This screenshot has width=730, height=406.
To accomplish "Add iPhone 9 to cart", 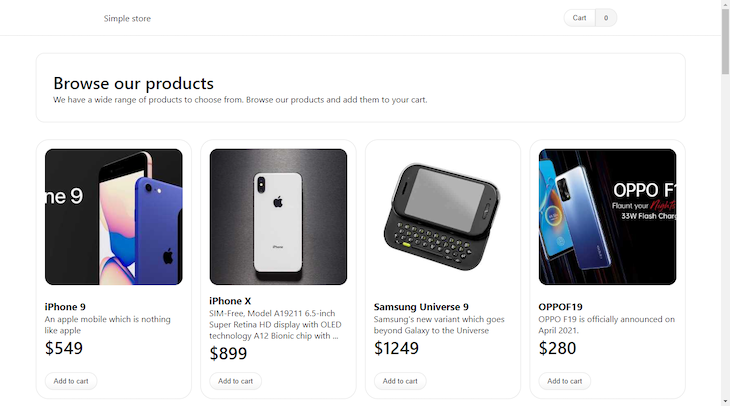I will tap(71, 381).
